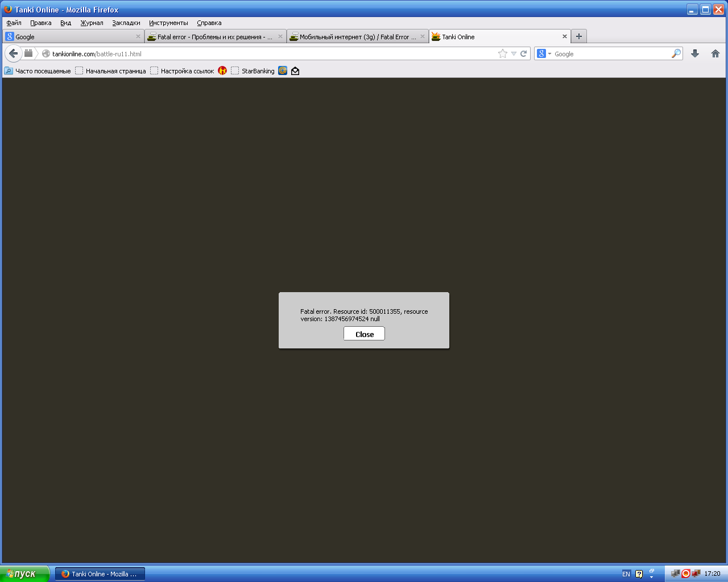The width and height of the screenshot is (728, 582).
Task: Click the site identity globe icon
Action: tap(46, 53)
